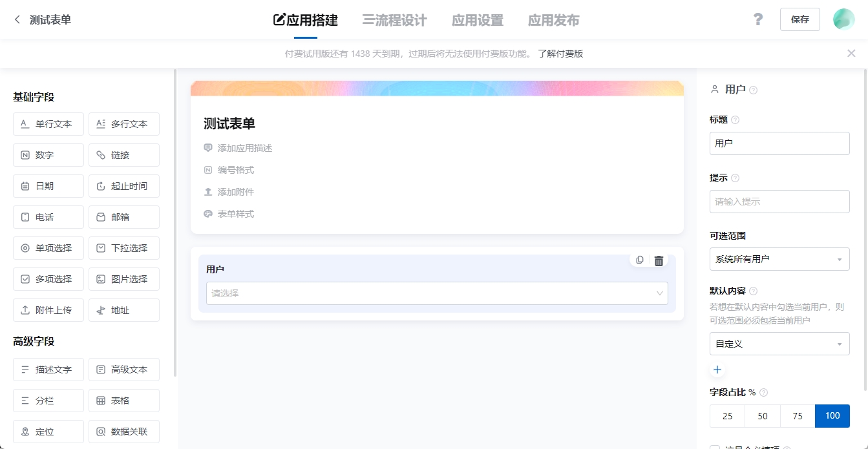Open the 可选范围 dropdown showing 系统所有用户

[779, 258]
